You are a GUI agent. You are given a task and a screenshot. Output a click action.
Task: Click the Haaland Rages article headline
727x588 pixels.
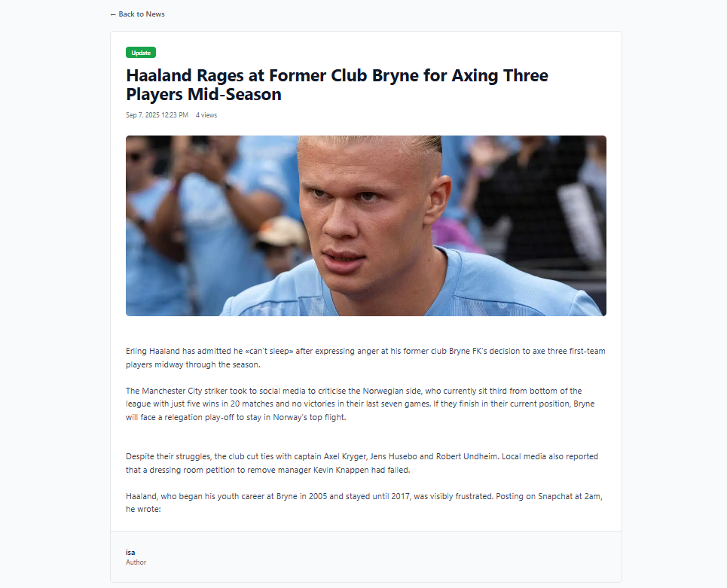pos(337,85)
